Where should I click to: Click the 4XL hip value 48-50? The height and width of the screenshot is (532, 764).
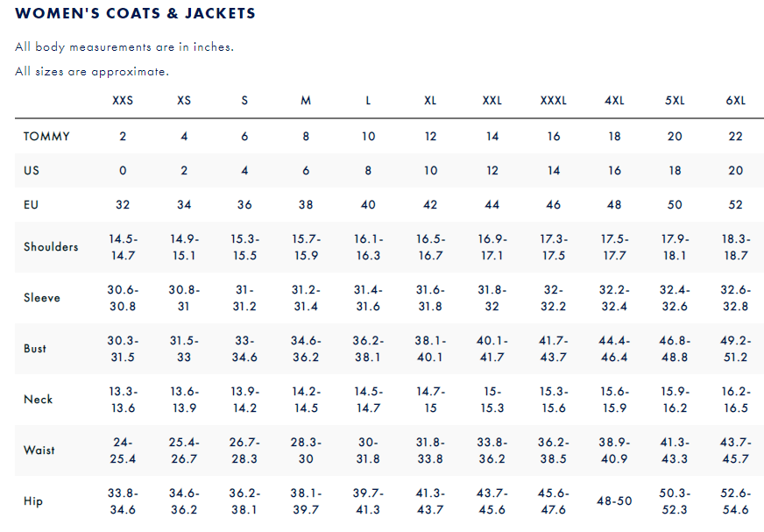point(614,501)
